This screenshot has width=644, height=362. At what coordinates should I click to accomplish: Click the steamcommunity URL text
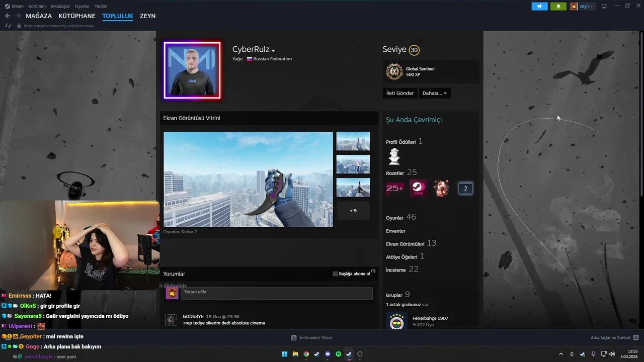[x=59, y=26]
